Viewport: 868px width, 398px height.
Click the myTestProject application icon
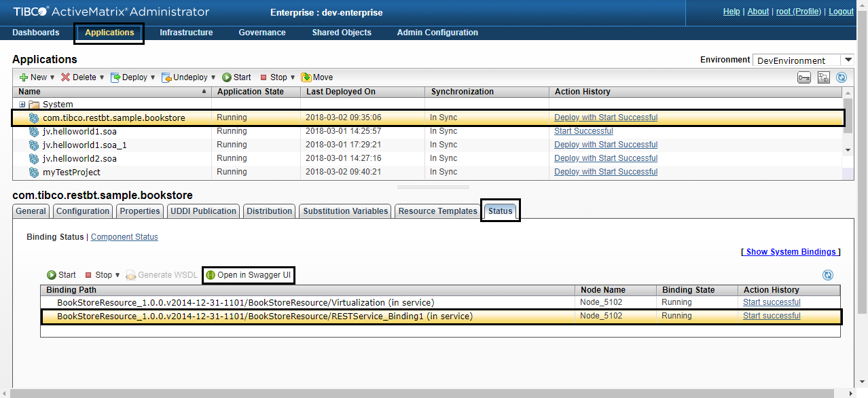point(34,172)
